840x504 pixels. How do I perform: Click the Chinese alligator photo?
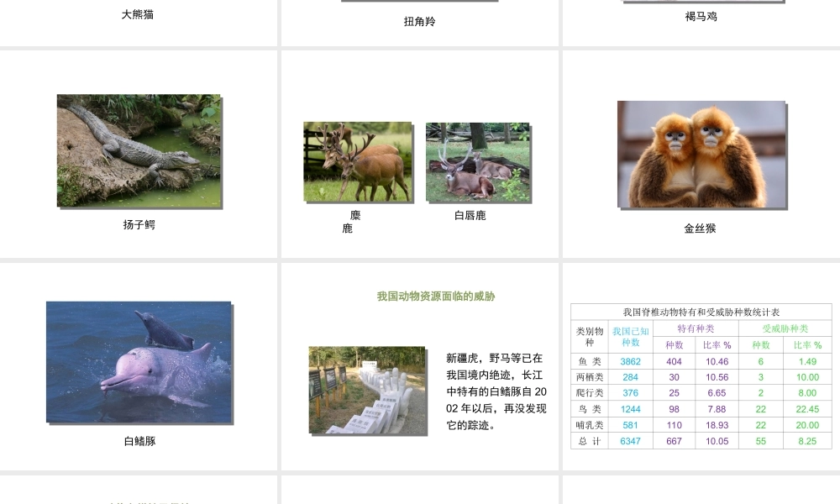[139, 150]
